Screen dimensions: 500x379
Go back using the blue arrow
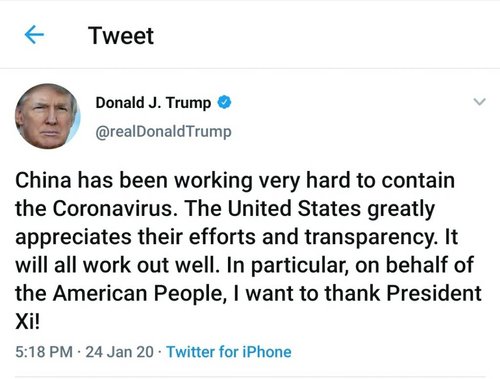click(x=34, y=35)
